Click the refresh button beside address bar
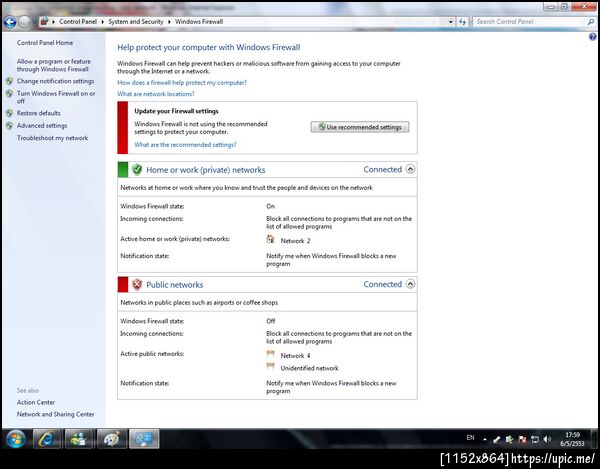This screenshot has width=600, height=469. coord(463,22)
